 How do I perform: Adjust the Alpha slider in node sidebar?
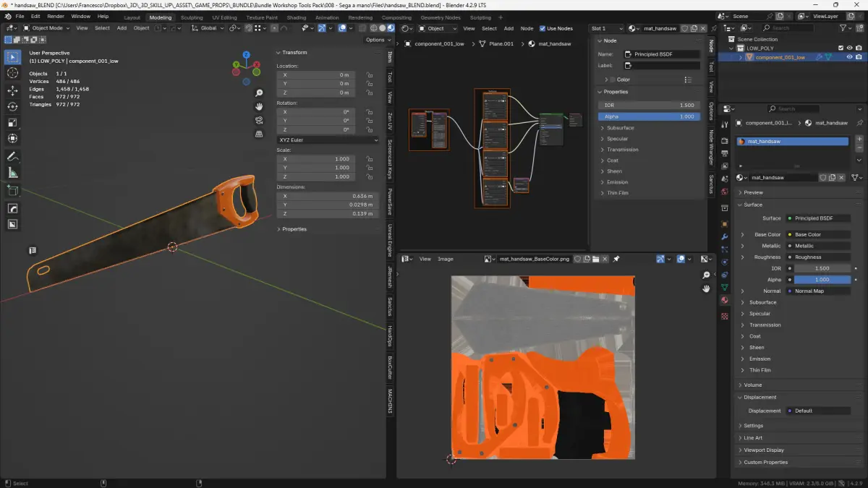click(x=649, y=116)
